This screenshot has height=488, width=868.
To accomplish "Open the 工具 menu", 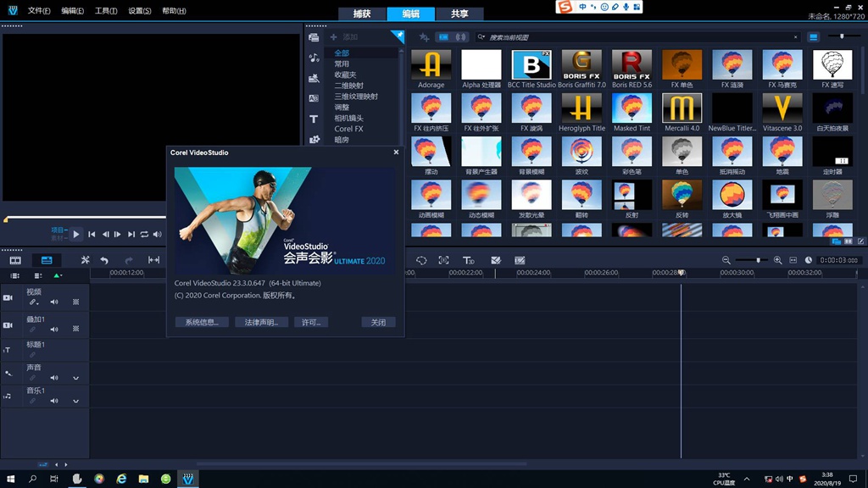I will (x=106, y=10).
